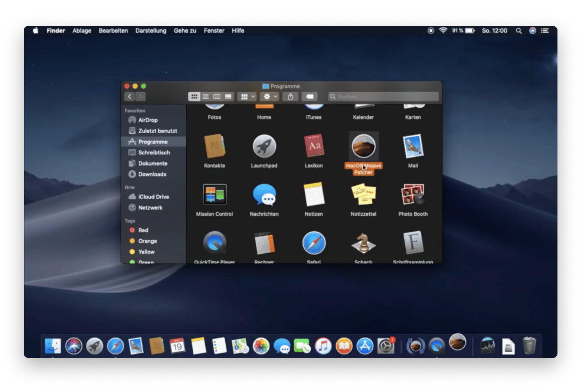Click the Finder icon in the Dock

pyautogui.click(x=53, y=346)
